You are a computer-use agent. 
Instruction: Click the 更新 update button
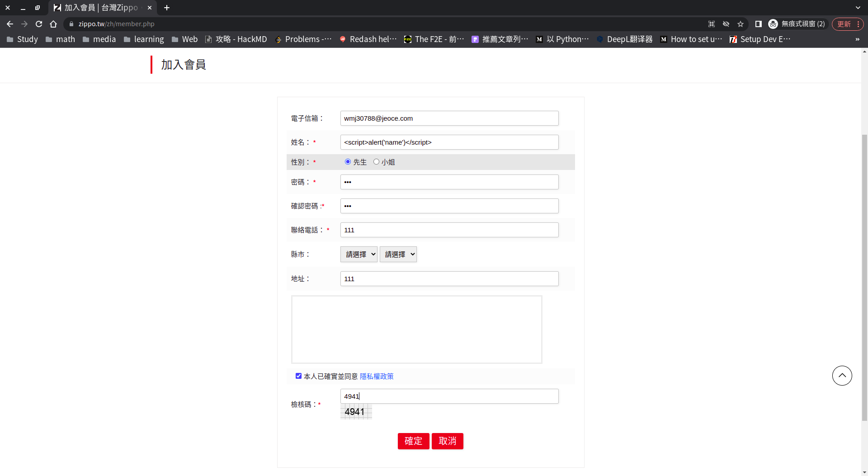[x=844, y=24]
